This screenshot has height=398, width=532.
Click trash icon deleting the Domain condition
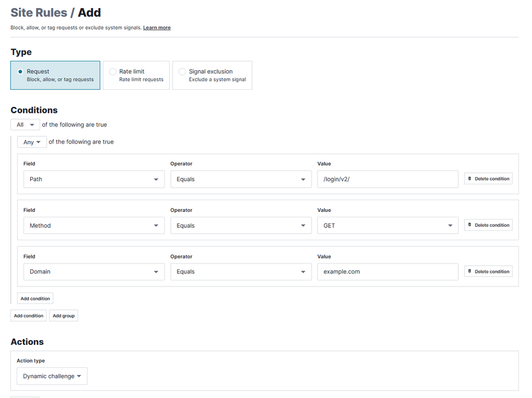469,271
